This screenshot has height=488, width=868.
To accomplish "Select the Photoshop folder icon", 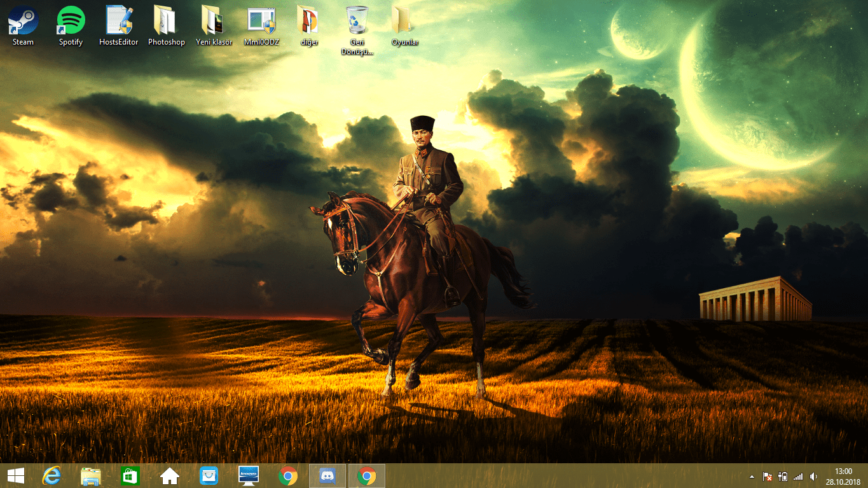I will click(166, 25).
